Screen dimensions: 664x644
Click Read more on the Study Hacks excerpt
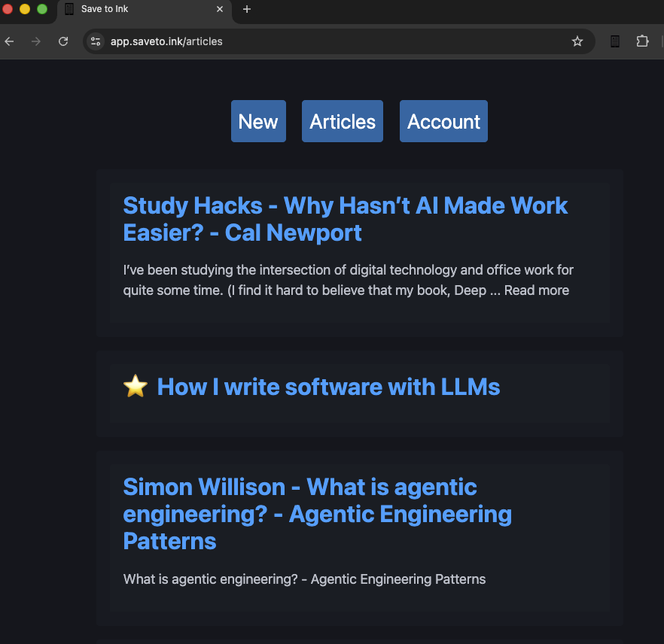(537, 290)
